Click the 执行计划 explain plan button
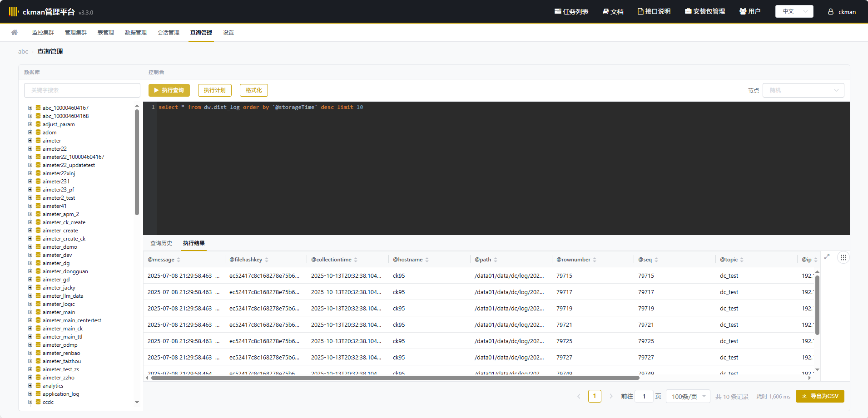Viewport: 868px width, 418px height. (215, 90)
